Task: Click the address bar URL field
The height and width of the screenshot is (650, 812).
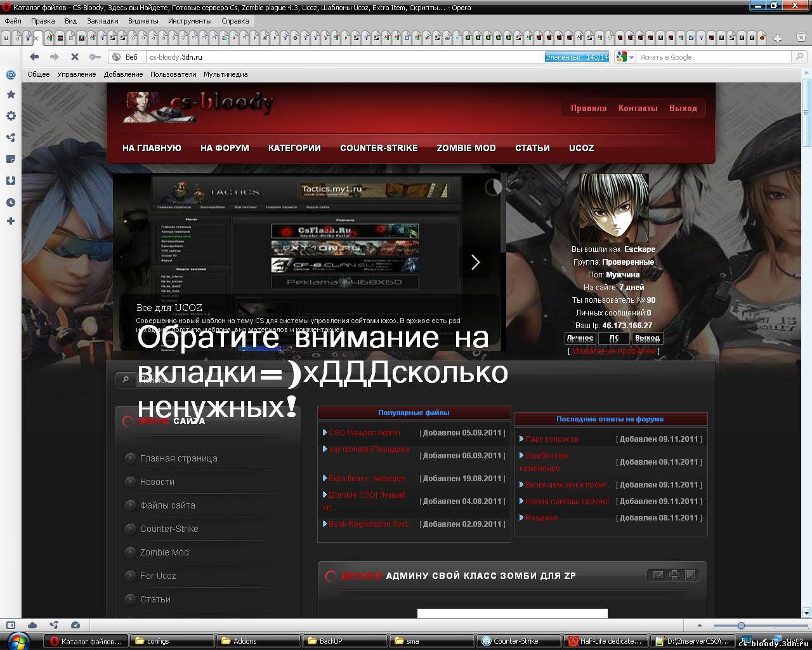Action: [x=344, y=57]
